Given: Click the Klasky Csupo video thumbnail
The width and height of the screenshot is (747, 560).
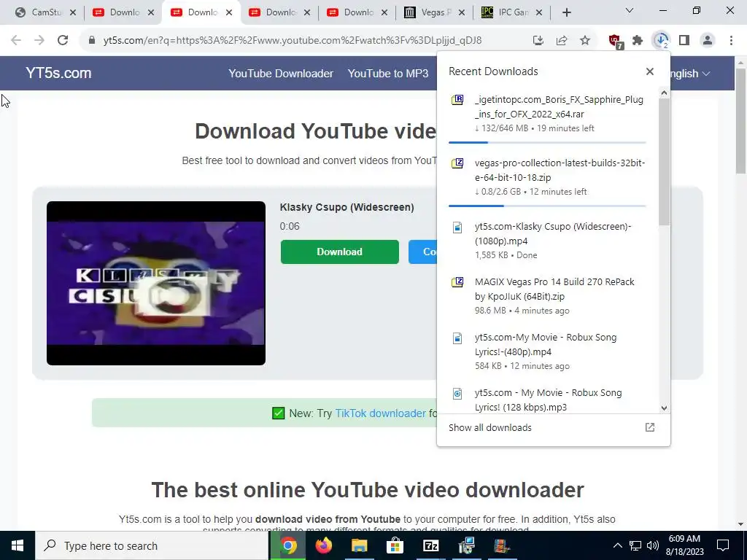Looking at the screenshot, I should click(156, 284).
